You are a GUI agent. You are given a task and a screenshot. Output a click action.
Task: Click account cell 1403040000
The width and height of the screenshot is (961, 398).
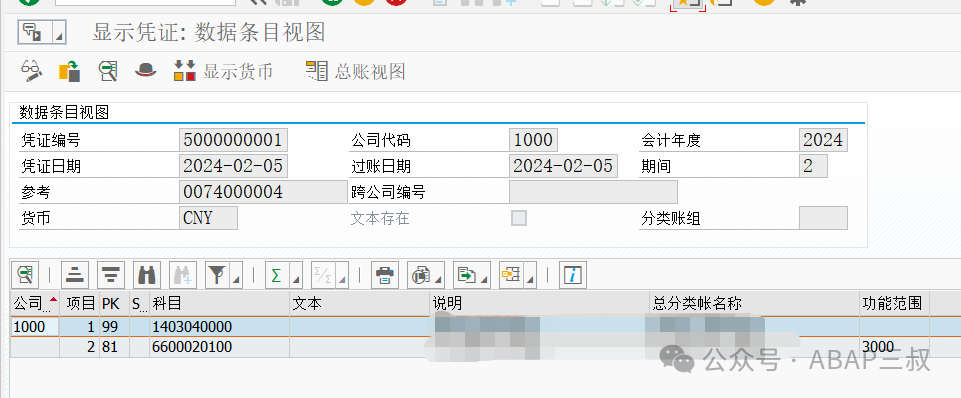219,327
